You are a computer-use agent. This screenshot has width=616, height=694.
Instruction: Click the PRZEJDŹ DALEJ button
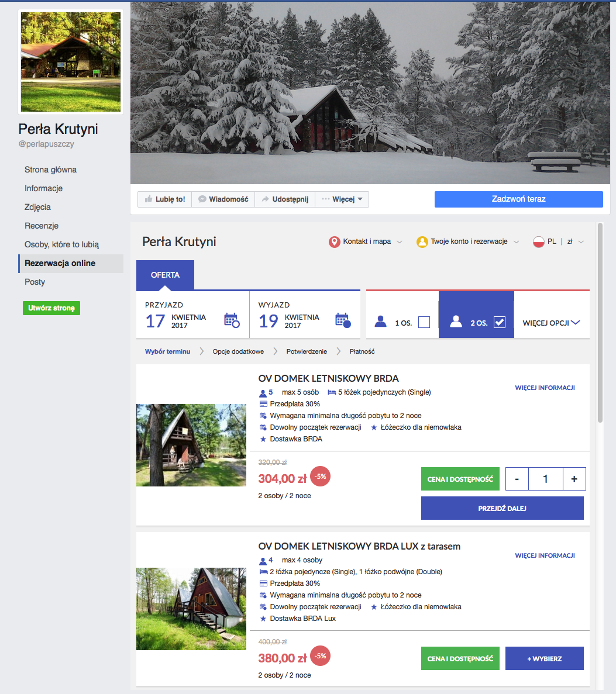coord(502,508)
